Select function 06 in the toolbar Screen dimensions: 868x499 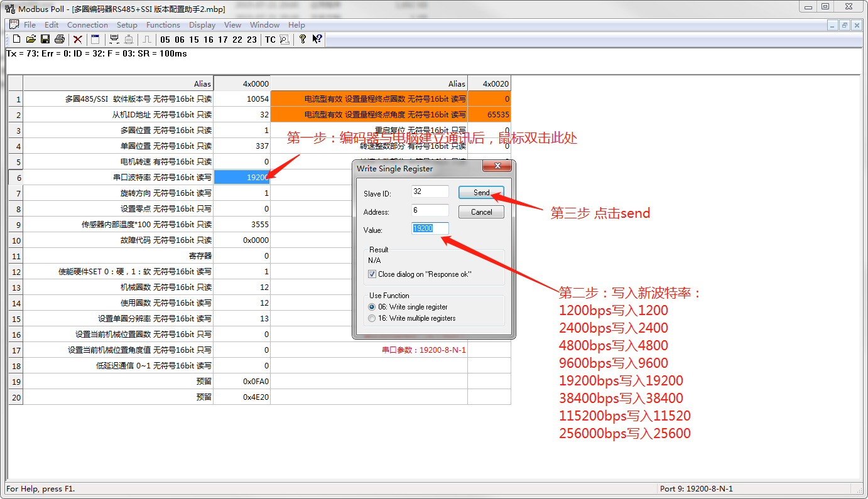coord(180,40)
